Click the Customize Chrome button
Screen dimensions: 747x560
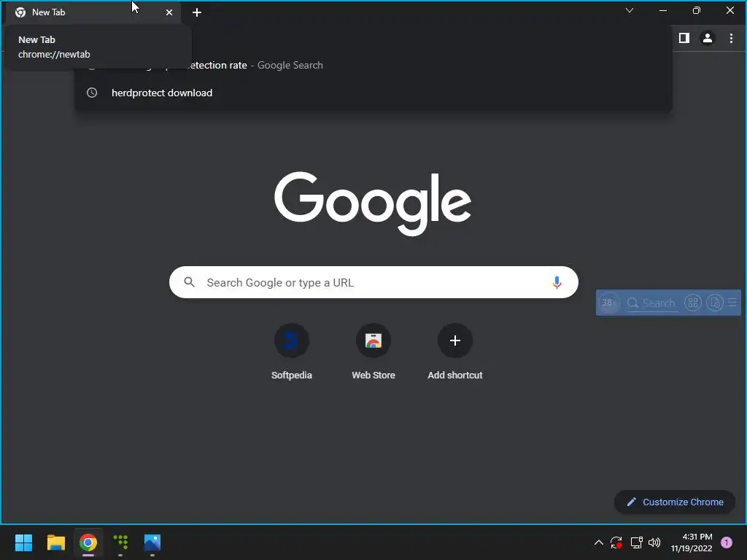click(x=675, y=502)
